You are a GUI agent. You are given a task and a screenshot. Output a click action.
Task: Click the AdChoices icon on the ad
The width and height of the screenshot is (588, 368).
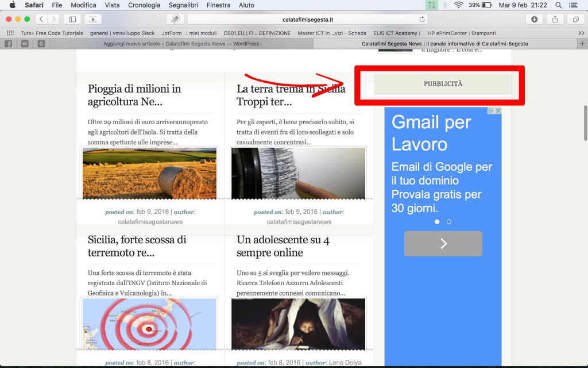(x=491, y=110)
